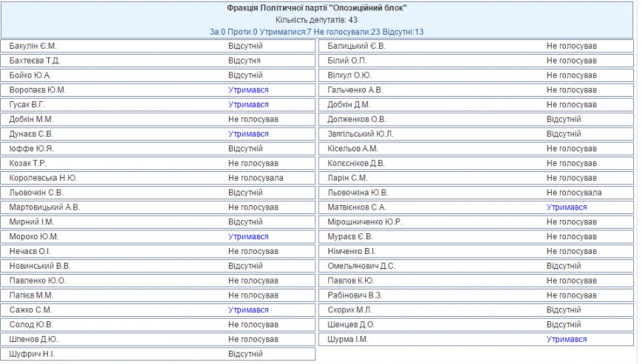This screenshot has height=364, width=642.
Task: Select the name Мураєв Є.В.
Action: tap(350, 237)
